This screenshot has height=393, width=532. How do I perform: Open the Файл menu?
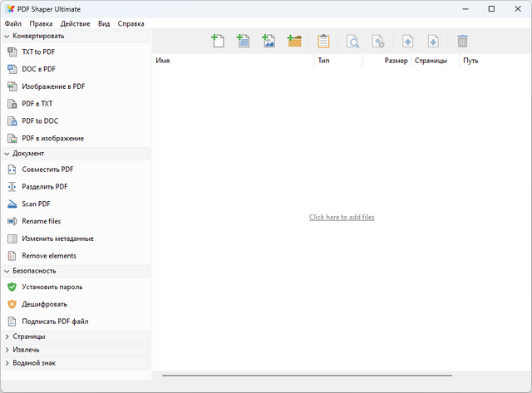pyautogui.click(x=12, y=24)
